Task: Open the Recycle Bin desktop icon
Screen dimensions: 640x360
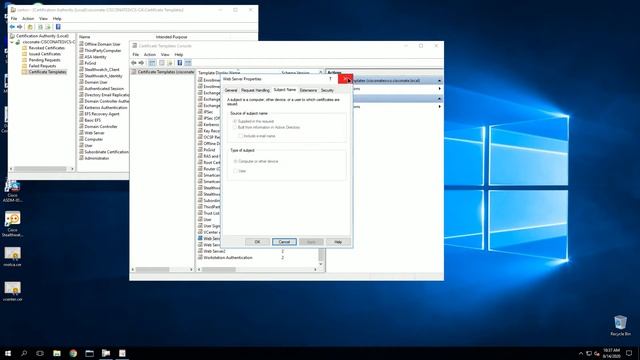Action: click(620, 325)
